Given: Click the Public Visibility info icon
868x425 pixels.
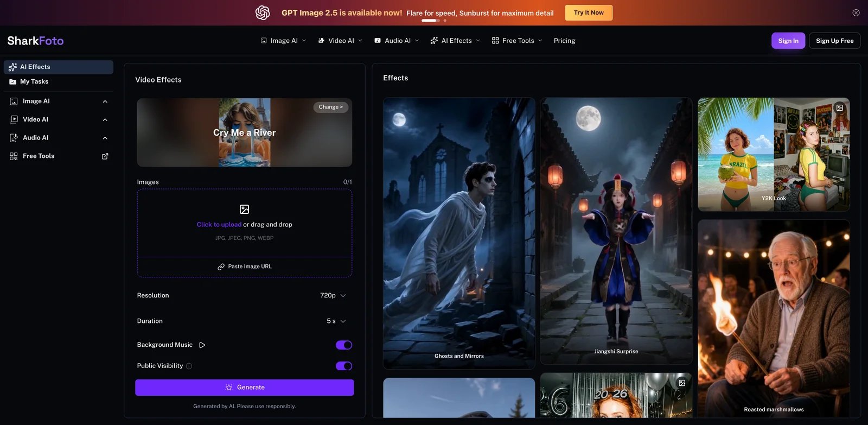Looking at the screenshot, I should (189, 366).
